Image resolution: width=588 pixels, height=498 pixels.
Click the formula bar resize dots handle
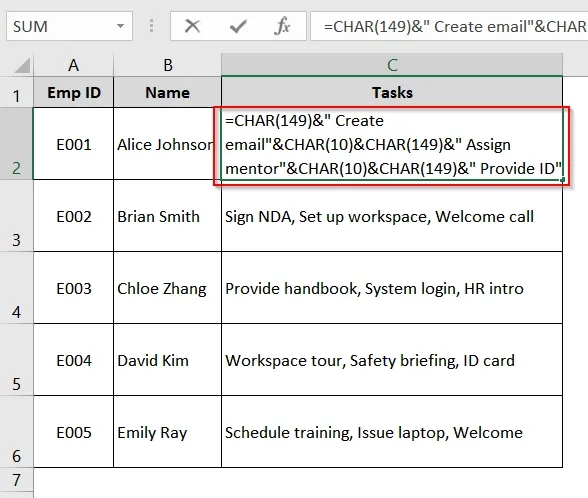click(151, 26)
